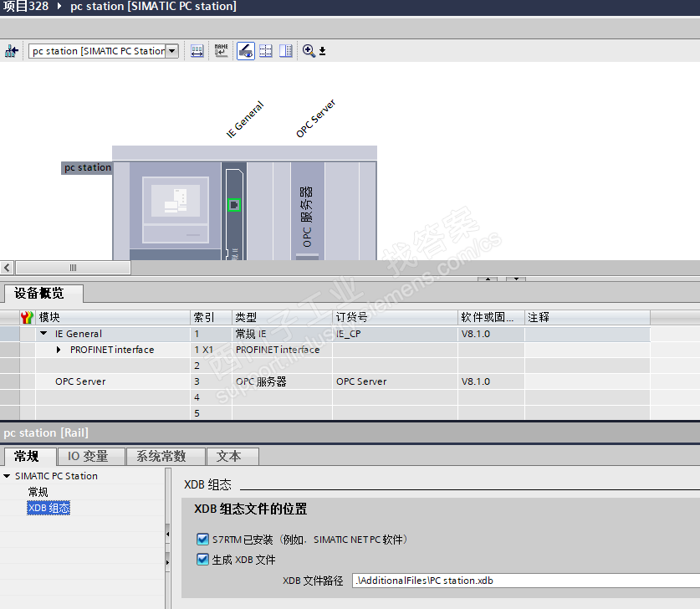Click the NAME toolbar icon
The height and width of the screenshot is (609, 700).
click(x=221, y=51)
